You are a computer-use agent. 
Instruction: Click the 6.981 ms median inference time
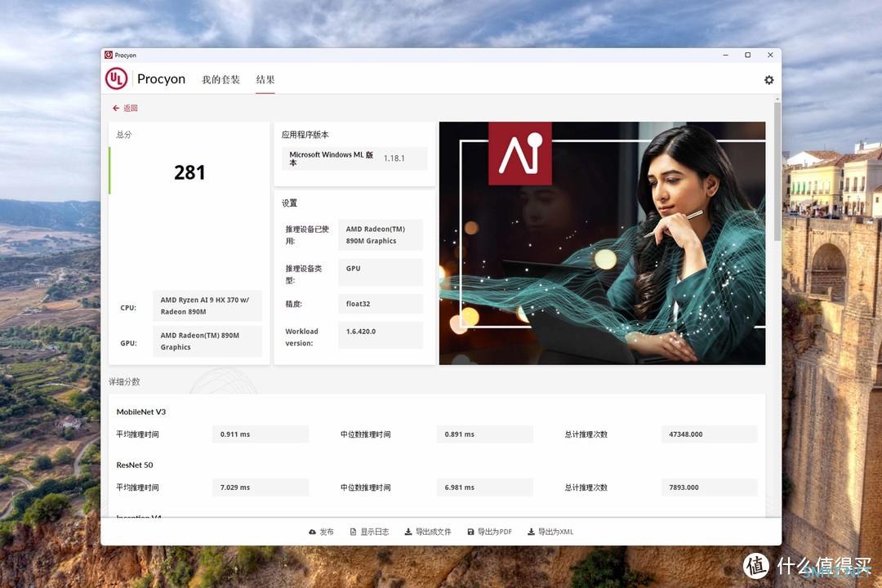pyautogui.click(x=485, y=488)
